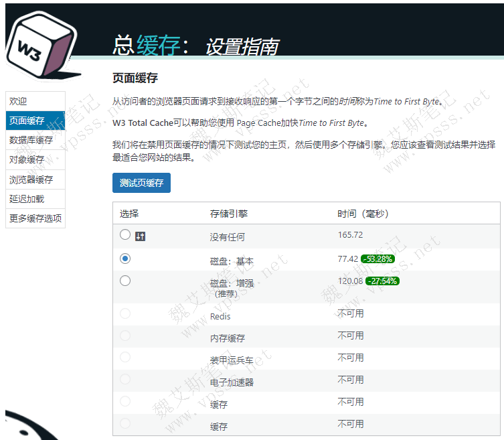Viewport: 504px width, 440px height.
Task: Switch to the 对象缓存 step
Action: coord(35,159)
